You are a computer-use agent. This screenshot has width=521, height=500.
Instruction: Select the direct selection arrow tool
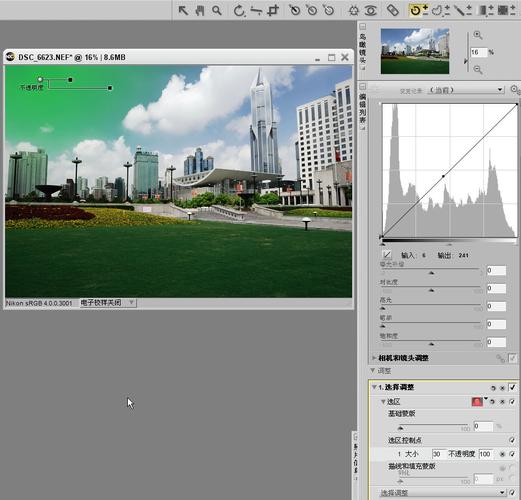[x=183, y=11]
